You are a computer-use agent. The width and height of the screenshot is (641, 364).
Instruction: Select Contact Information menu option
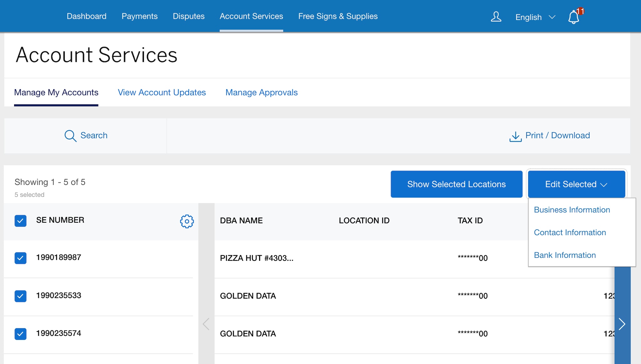coord(570,232)
